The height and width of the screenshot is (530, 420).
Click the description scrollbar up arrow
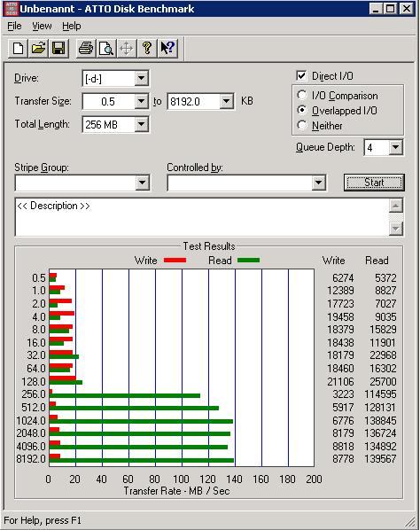(396, 206)
